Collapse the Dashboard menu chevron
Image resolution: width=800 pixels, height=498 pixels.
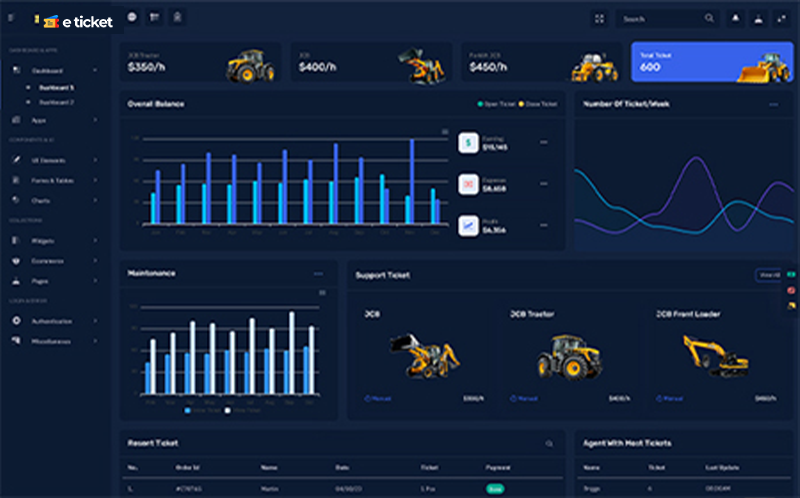click(95, 70)
